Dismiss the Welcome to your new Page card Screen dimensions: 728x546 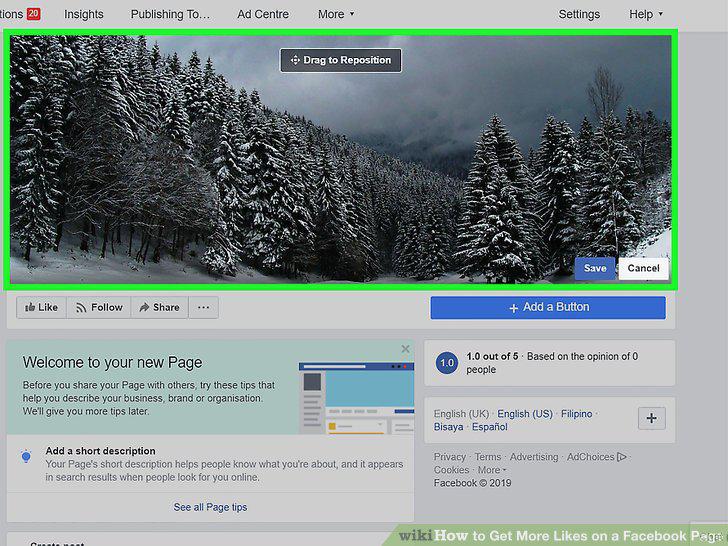tap(405, 349)
